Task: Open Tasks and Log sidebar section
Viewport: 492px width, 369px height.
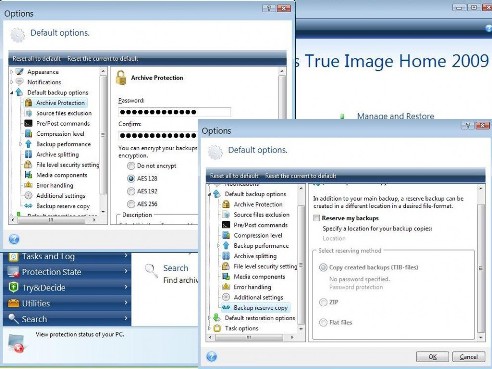Action: pos(67,256)
